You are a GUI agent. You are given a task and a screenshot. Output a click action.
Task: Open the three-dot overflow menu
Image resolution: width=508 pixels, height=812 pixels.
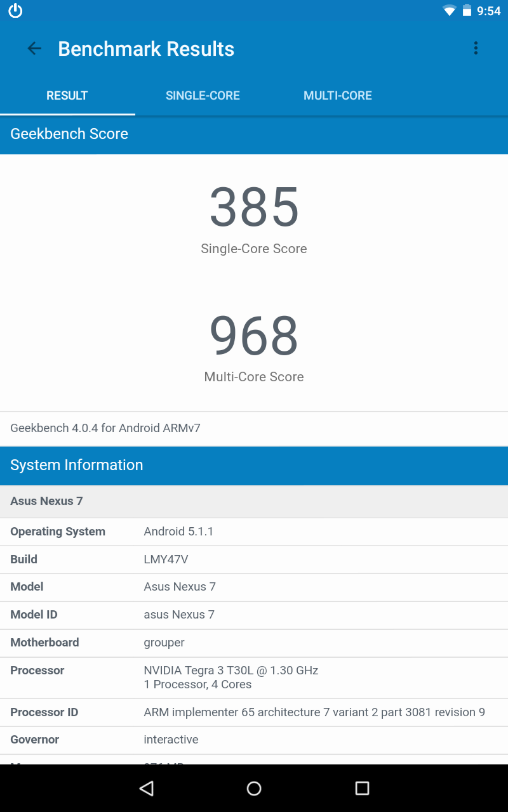pos(476,48)
